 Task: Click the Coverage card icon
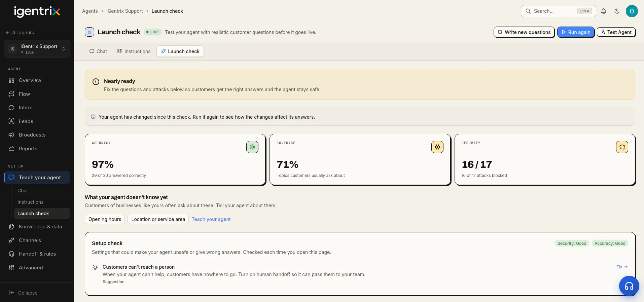coord(437,147)
